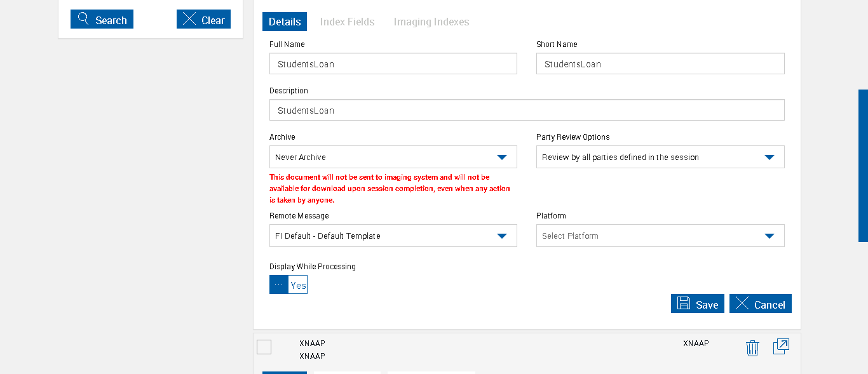868x374 pixels.
Task: Toggle Display While Processing switch
Action: (288, 285)
